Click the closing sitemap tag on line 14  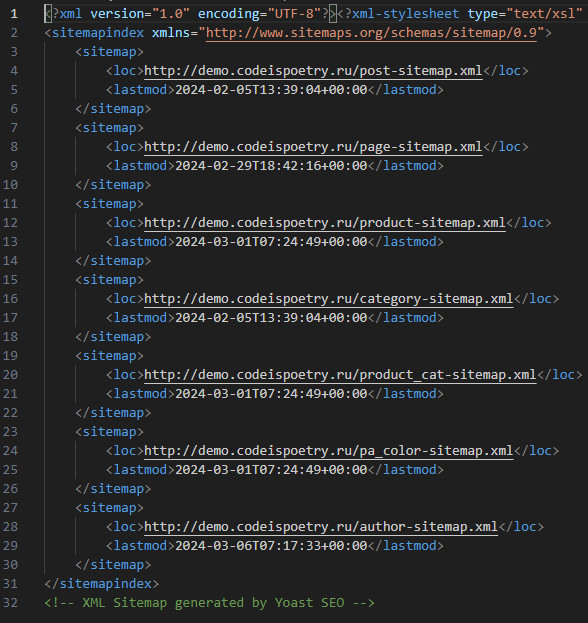[x=113, y=261]
